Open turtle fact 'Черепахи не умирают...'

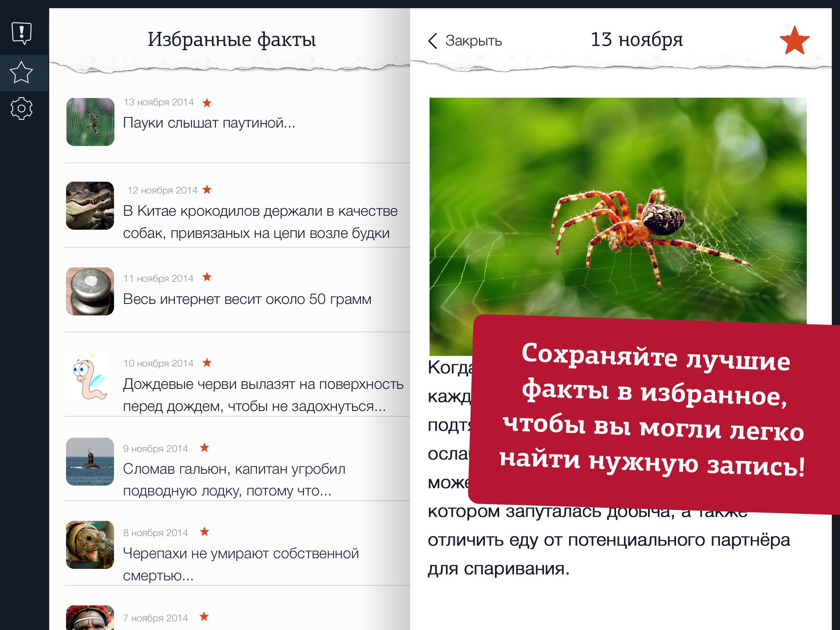tap(241, 554)
